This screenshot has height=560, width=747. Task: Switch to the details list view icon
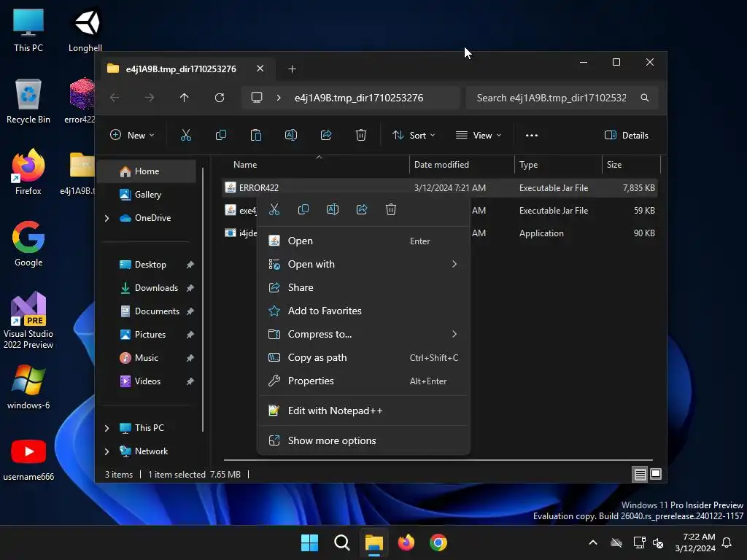coord(640,474)
